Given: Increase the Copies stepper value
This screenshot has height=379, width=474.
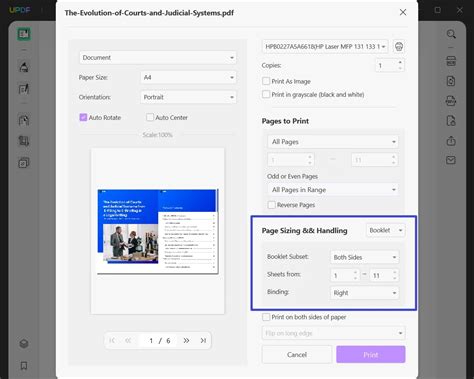Looking at the screenshot, I should [400, 62].
